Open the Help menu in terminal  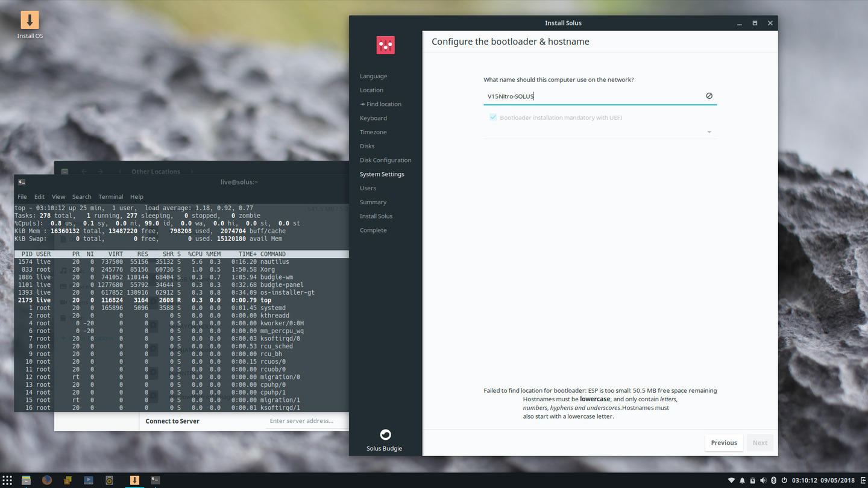coord(137,196)
